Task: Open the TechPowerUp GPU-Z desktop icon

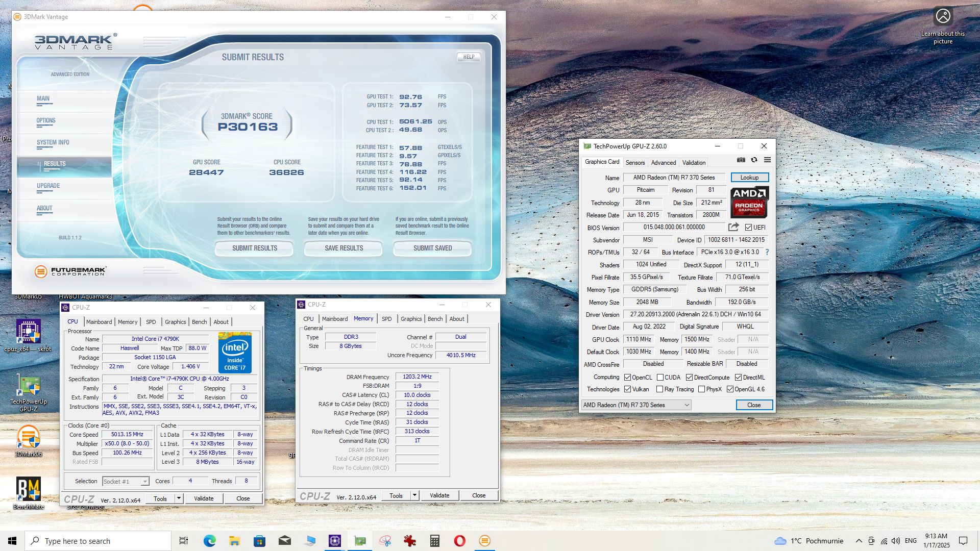Action: coord(29,393)
